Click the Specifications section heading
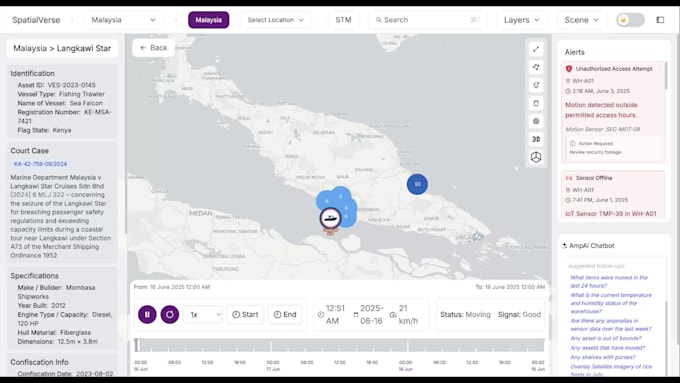 pos(34,276)
